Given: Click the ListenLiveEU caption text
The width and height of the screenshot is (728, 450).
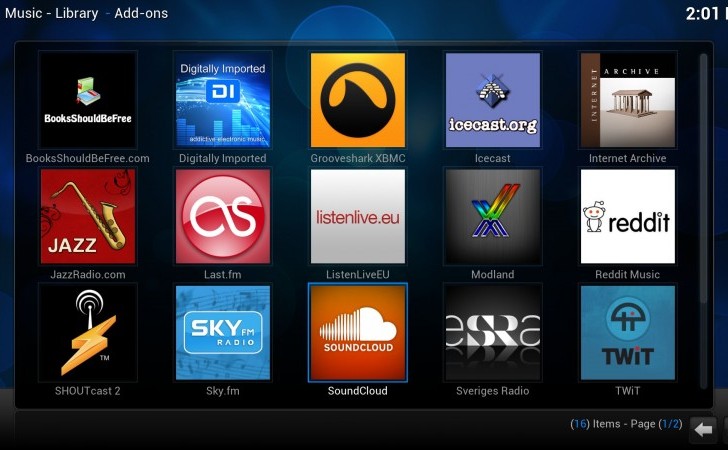Looking at the screenshot, I should pos(358,274).
